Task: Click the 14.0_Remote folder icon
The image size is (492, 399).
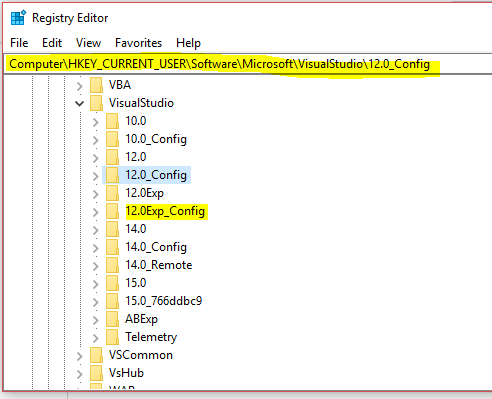Action: tap(112, 265)
